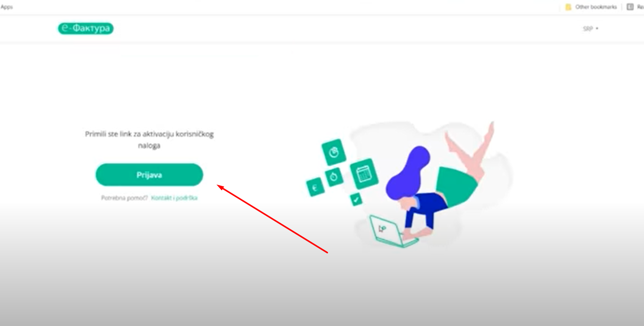Open the Apps bookmark shortcut
Image resolution: width=644 pixels, height=326 pixels.
coord(7,7)
